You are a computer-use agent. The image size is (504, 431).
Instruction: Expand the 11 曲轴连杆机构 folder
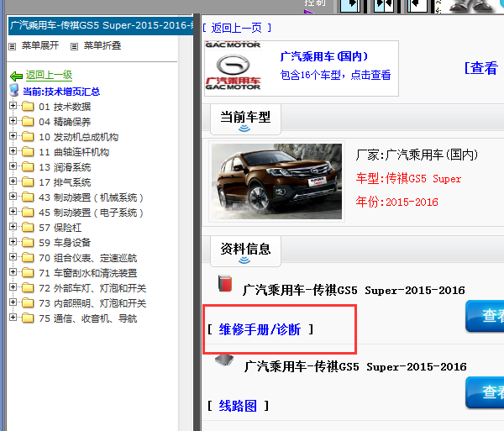13,151
